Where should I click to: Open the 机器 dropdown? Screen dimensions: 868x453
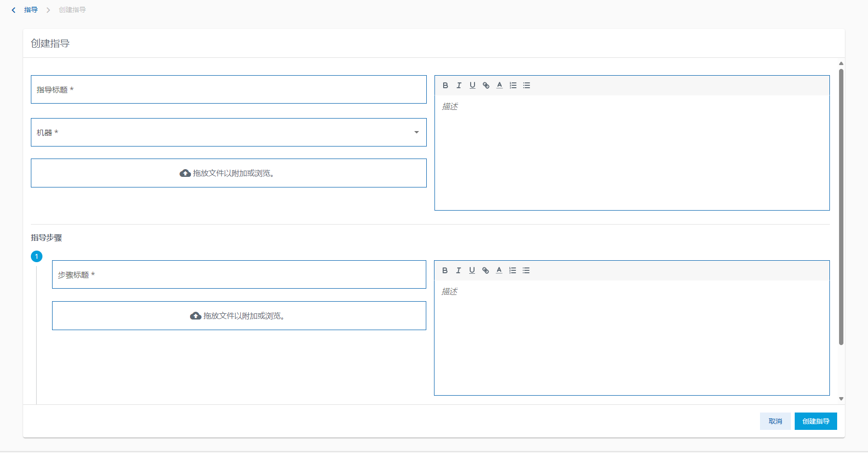click(x=229, y=133)
